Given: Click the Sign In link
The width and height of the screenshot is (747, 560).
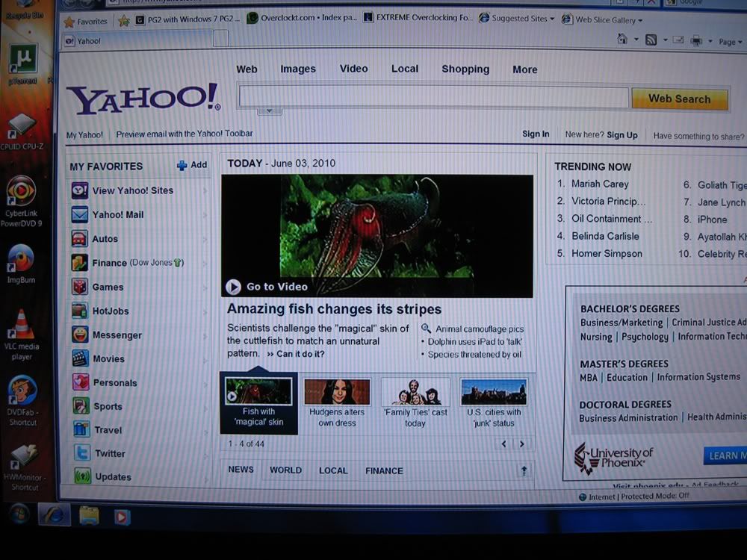Looking at the screenshot, I should click(536, 134).
